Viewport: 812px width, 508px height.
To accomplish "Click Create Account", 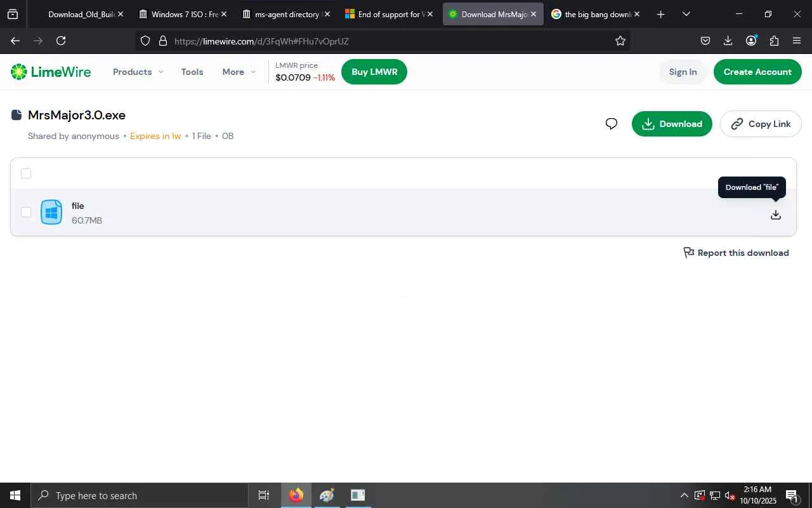I will pos(757,72).
